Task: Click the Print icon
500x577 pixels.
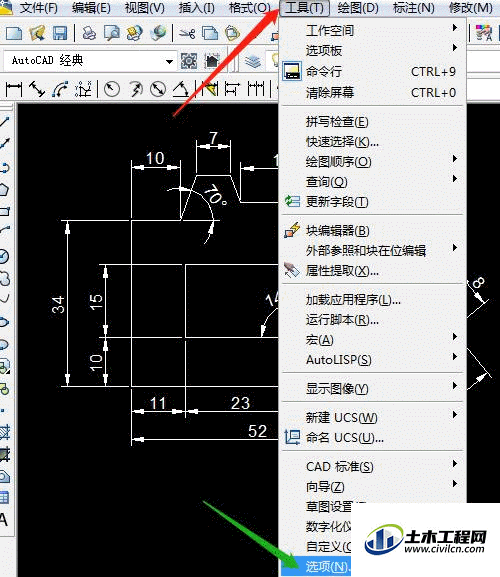Action: 89,33
